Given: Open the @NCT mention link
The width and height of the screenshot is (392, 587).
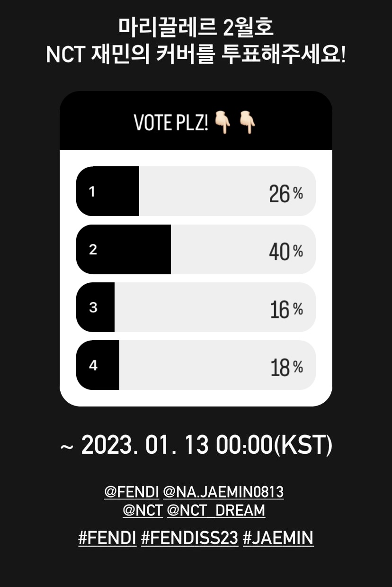Looking at the screenshot, I should (143, 511).
